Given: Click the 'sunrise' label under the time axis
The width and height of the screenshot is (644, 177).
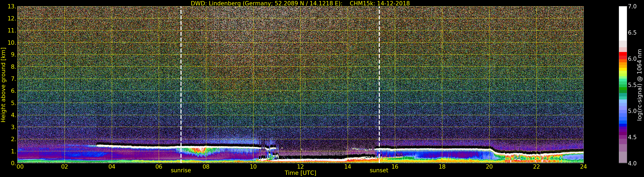Looking at the screenshot, I should pyautogui.click(x=181, y=171).
